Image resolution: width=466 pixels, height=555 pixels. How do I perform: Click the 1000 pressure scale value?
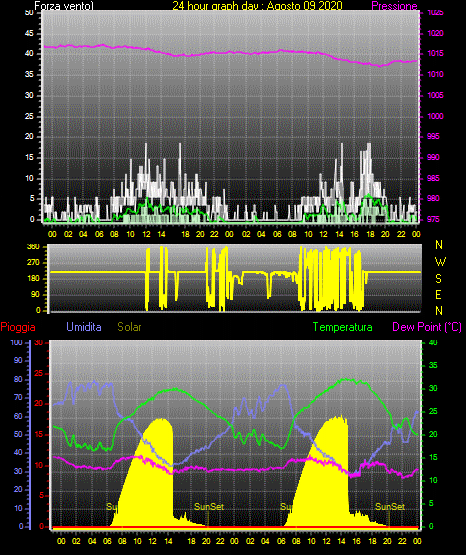[x=435, y=116]
